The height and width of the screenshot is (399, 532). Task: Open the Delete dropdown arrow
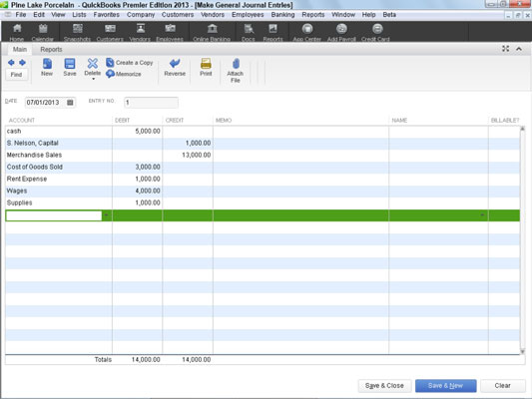coord(93,79)
